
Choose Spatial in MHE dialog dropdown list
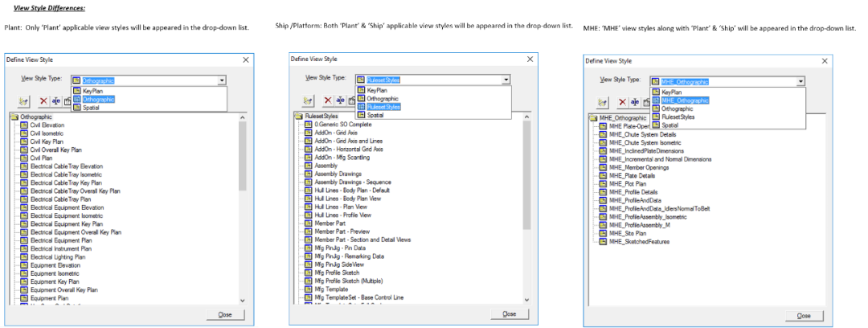[x=728, y=125]
